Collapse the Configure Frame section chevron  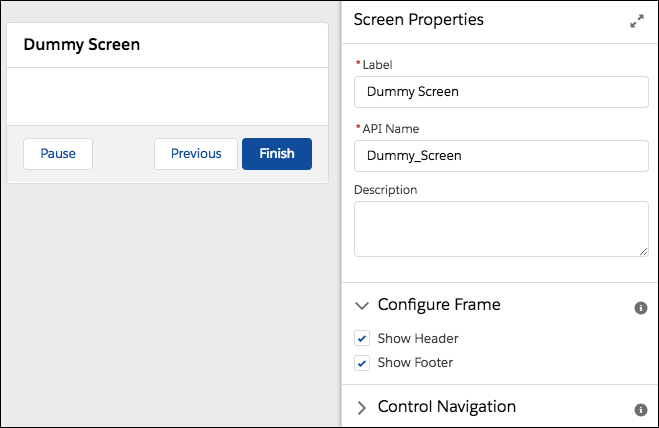(x=362, y=306)
